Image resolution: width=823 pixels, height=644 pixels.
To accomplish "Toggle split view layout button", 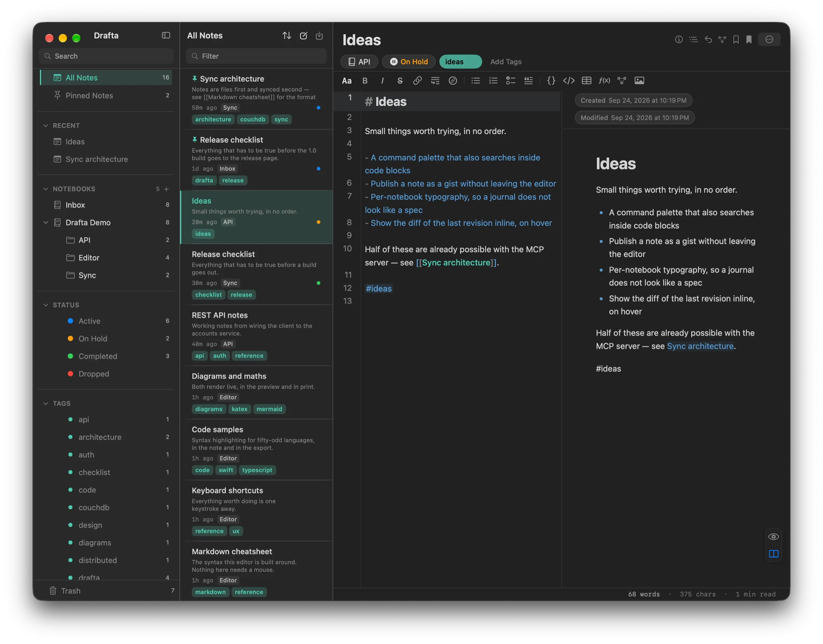I will coord(773,553).
